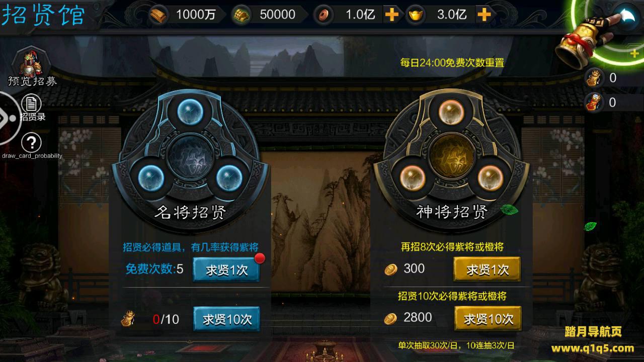Screen dimensions: 644x362
Task: Click blue 求贤10次 recruit button
Action: pos(226,319)
